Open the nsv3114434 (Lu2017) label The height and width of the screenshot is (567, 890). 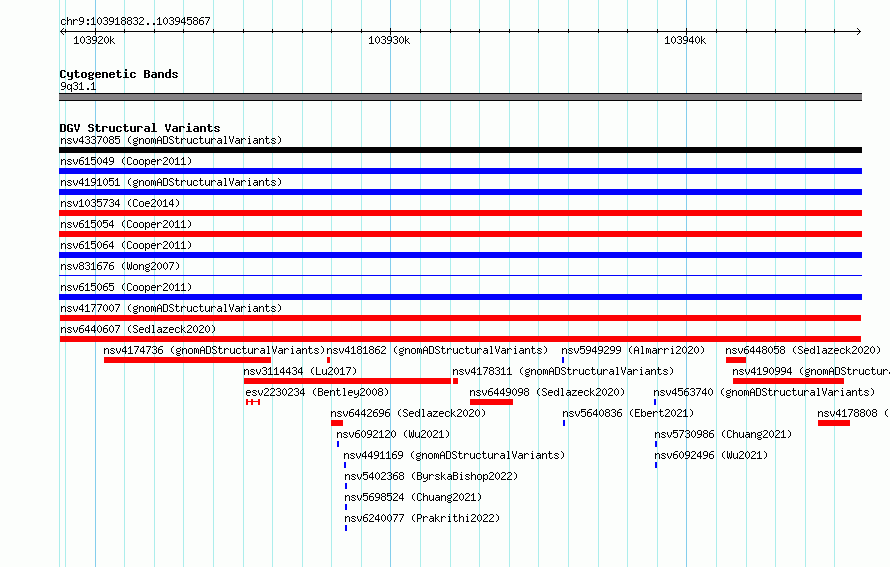click(300, 371)
